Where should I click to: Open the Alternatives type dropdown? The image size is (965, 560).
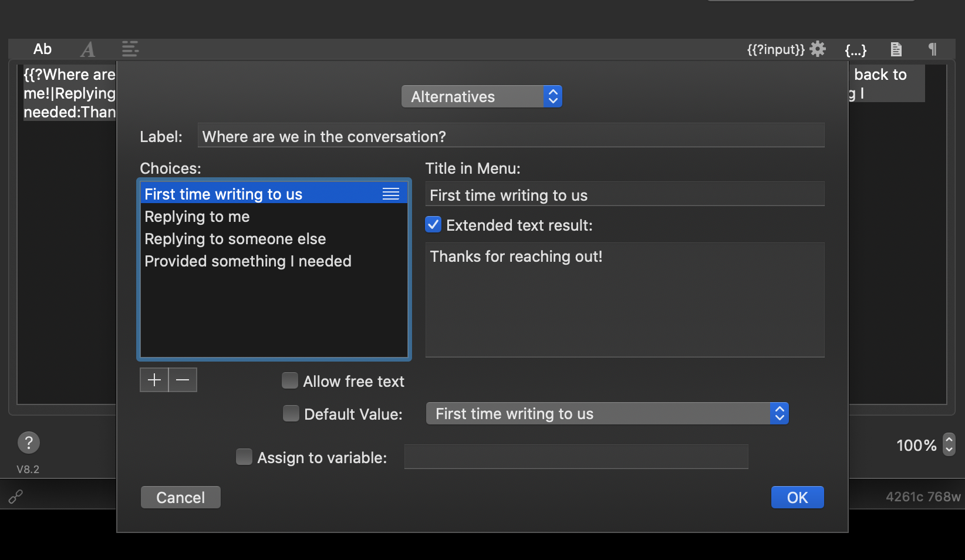(481, 97)
